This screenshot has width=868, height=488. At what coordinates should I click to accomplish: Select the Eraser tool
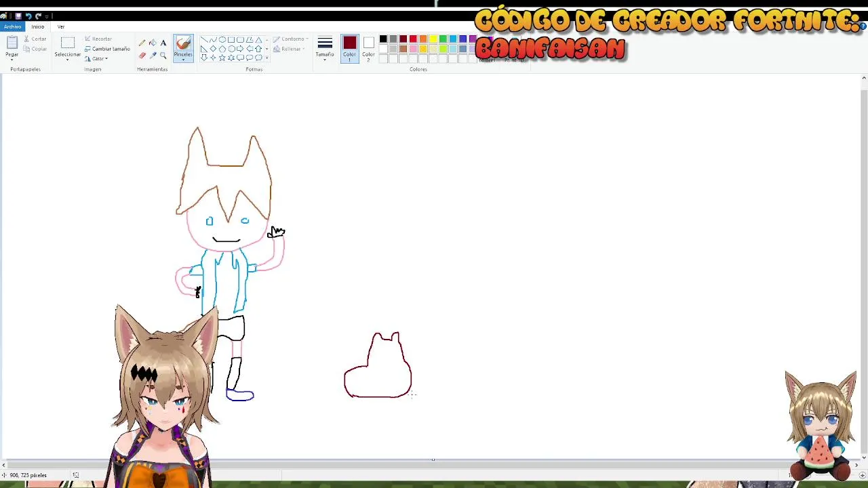click(x=142, y=56)
